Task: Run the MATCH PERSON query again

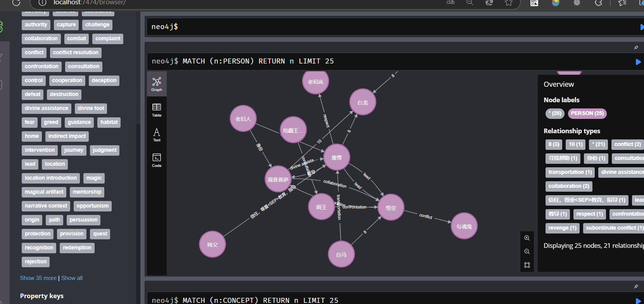Action: click(638, 62)
